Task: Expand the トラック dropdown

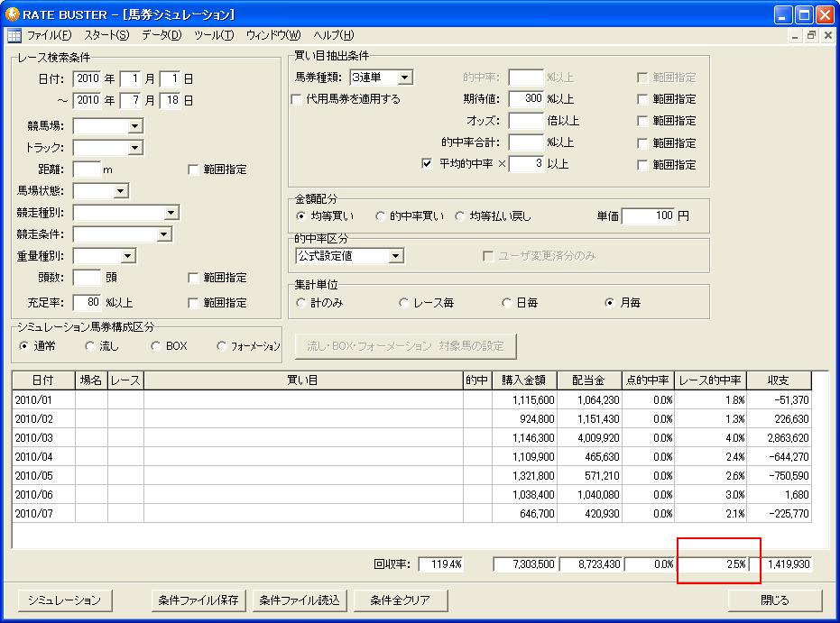Action: pyautogui.click(x=135, y=148)
